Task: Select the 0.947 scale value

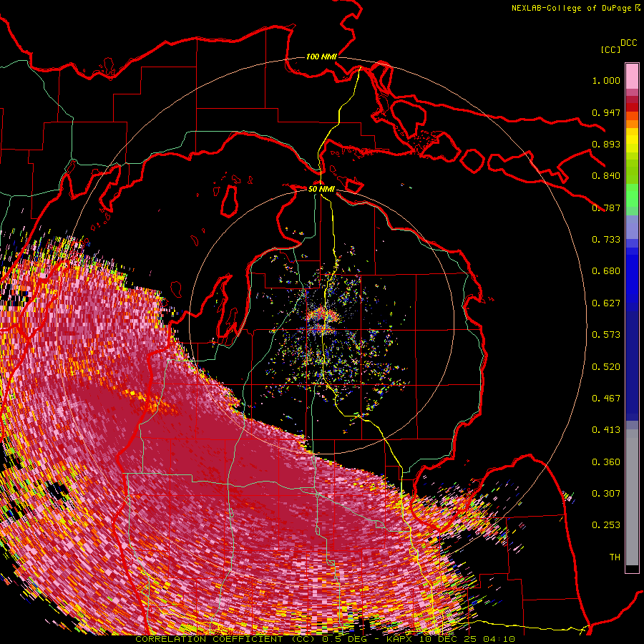Action: (x=606, y=112)
